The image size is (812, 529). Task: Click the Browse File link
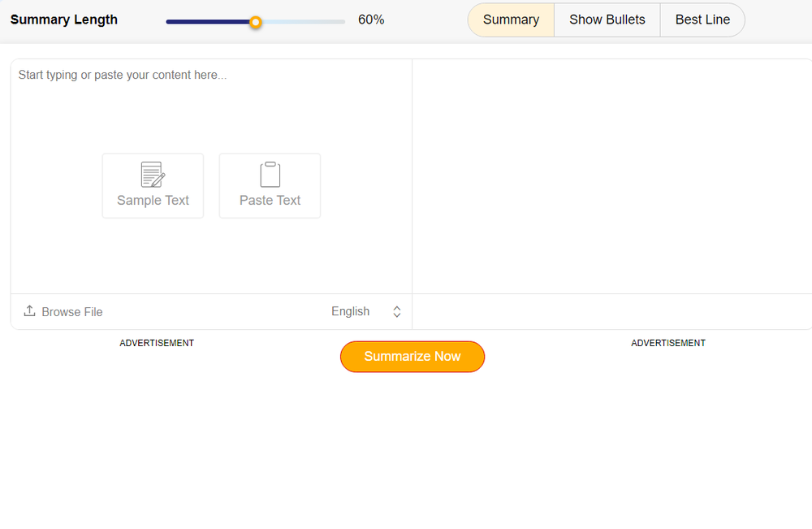[x=71, y=311]
